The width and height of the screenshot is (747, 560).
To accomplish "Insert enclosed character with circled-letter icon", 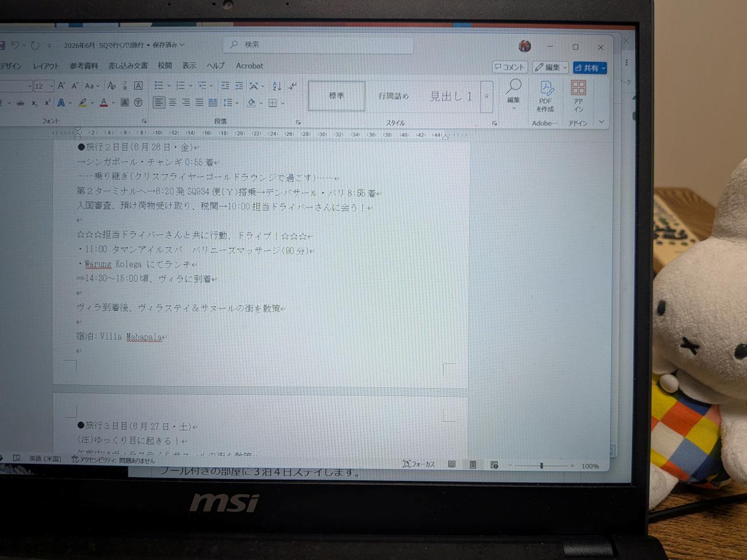I will 138,103.
